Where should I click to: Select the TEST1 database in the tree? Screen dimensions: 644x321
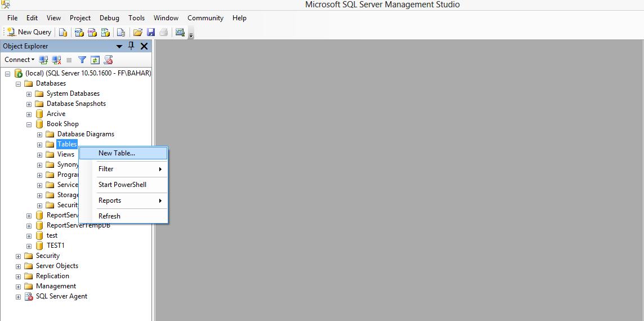55,246
